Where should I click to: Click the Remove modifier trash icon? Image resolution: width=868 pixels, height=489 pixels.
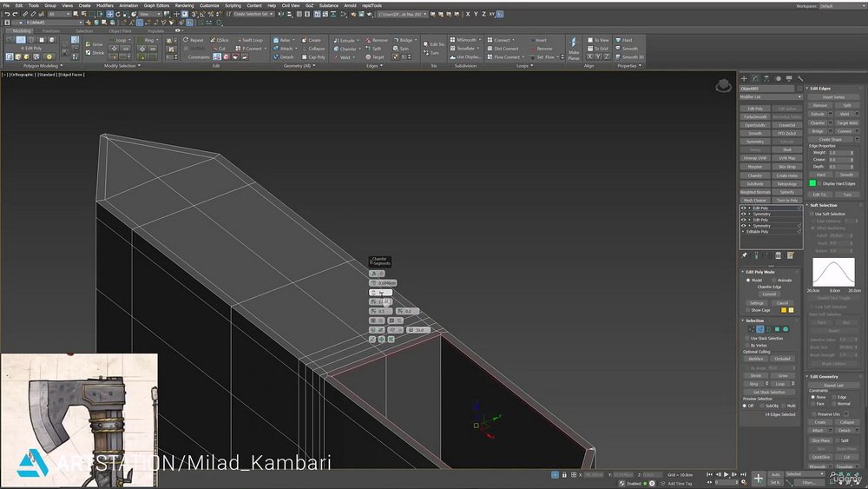[x=779, y=255]
